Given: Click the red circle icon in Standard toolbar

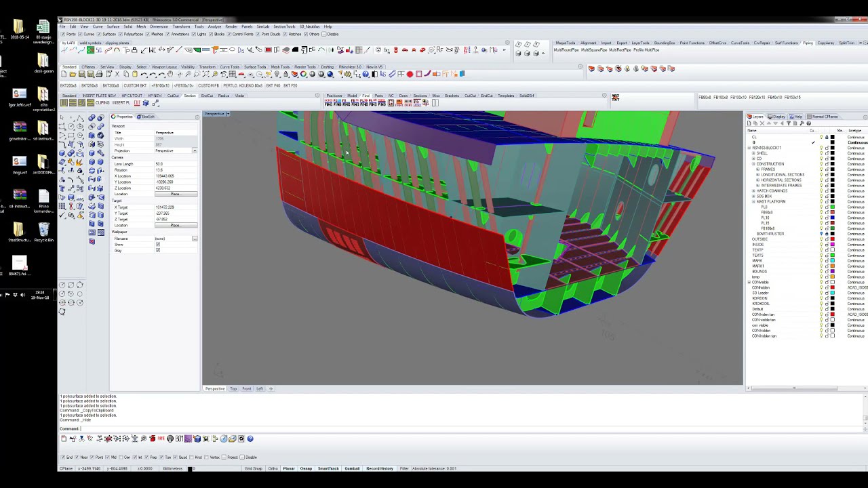Looking at the screenshot, I should (410, 74).
